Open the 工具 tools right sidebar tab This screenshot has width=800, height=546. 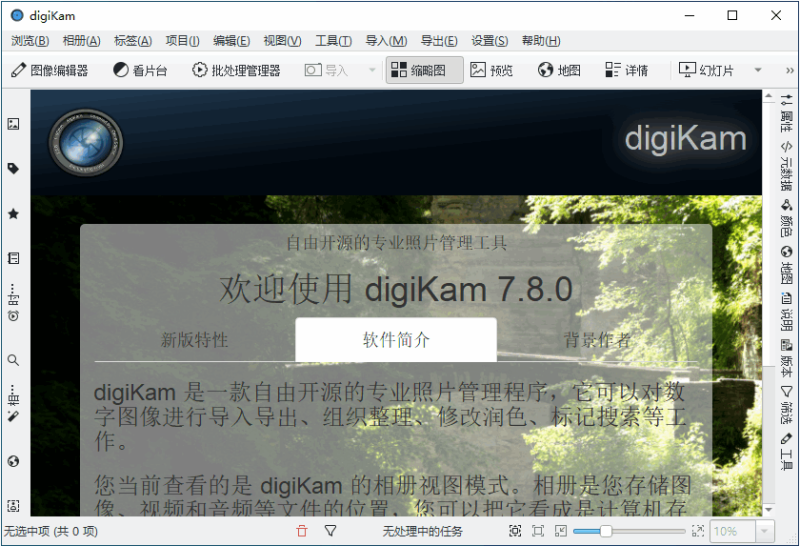786,452
